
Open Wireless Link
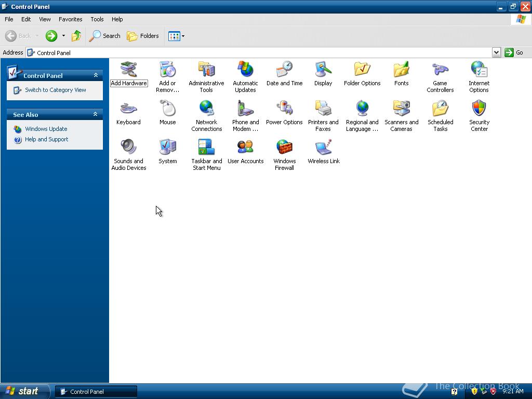coord(323,152)
